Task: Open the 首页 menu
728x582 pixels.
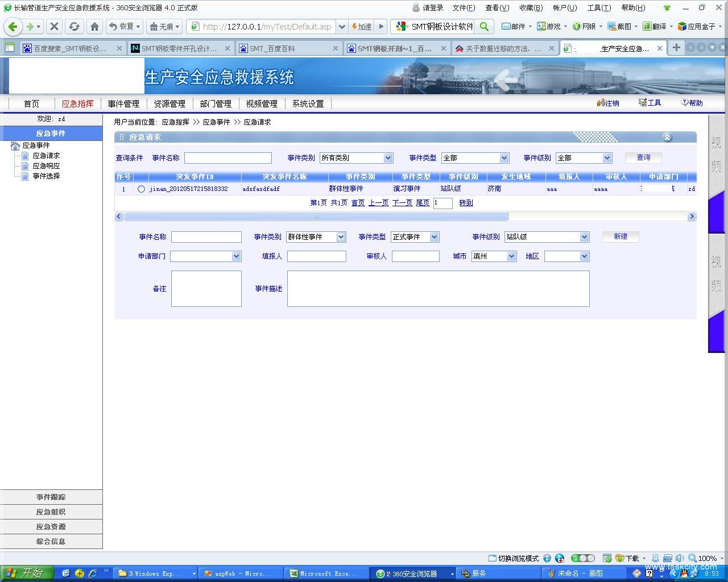Action: pyautogui.click(x=31, y=103)
